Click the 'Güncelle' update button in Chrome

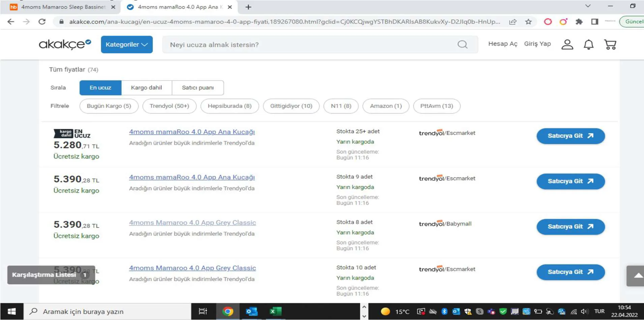click(633, 22)
